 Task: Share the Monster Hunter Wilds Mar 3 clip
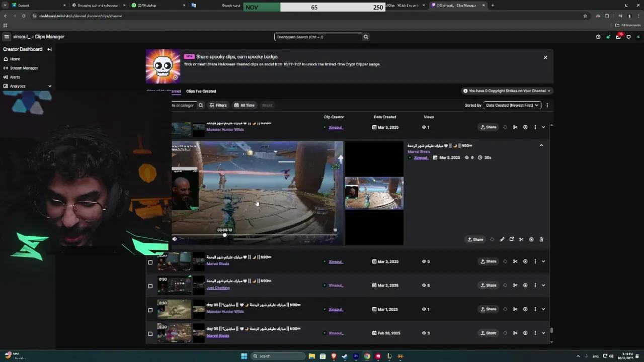coord(488,127)
